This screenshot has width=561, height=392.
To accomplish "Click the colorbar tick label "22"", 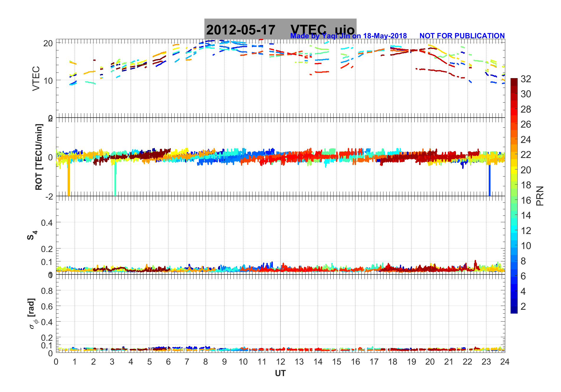I will pyautogui.click(x=526, y=155).
